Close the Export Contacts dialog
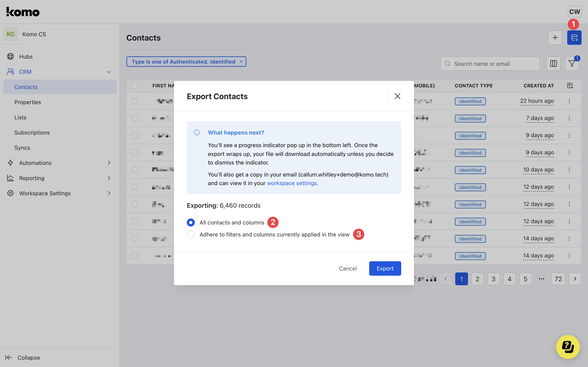The image size is (588, 367). coord(397,96)
